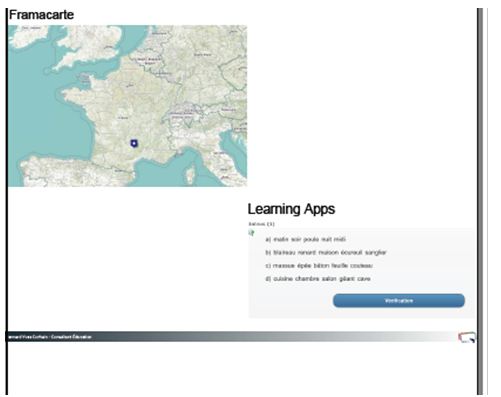Select word list b) starting with blaireau
This screenshot has height=397, width=501.
(326, 252)
